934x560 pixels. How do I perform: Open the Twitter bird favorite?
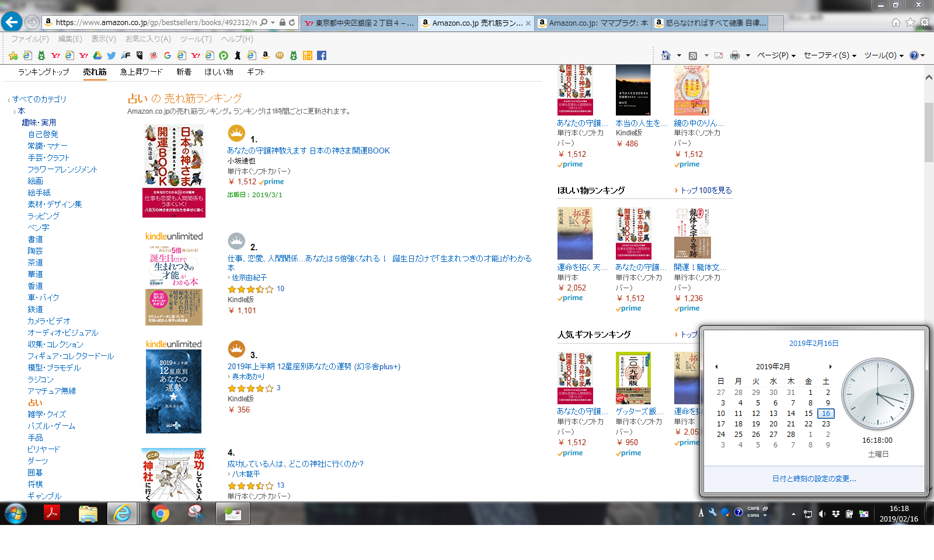pos(111,55)
